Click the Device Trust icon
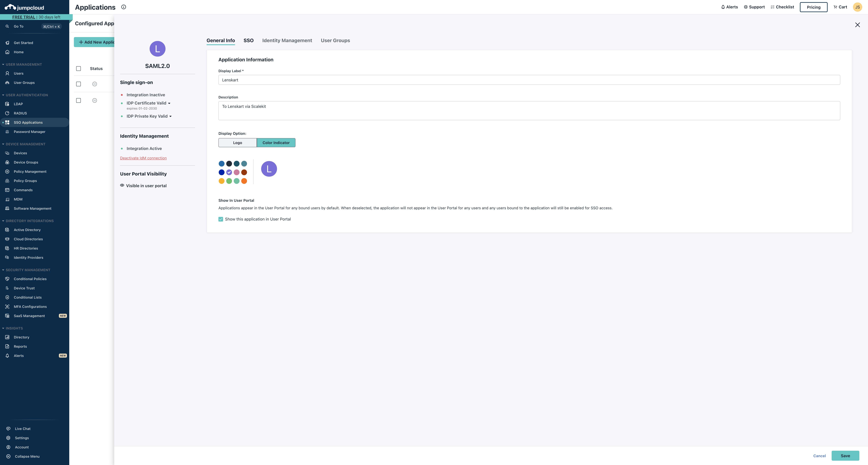 7,288
